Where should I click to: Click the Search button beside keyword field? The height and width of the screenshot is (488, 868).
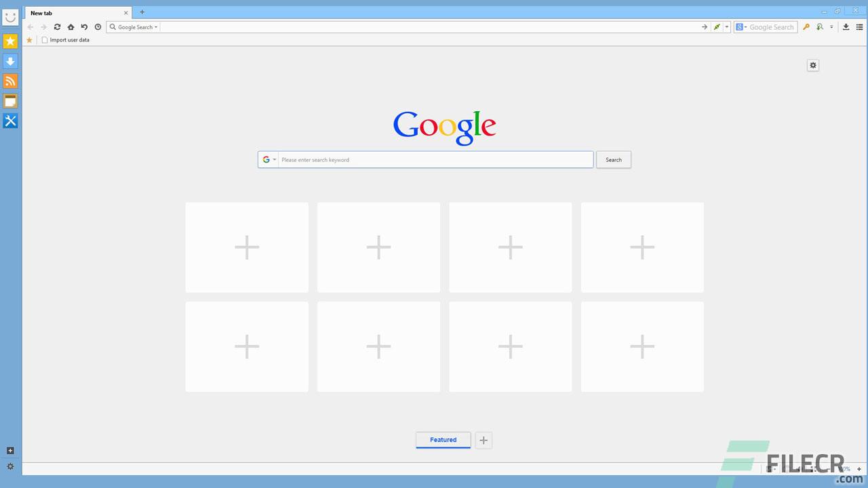tap(614, 160)
